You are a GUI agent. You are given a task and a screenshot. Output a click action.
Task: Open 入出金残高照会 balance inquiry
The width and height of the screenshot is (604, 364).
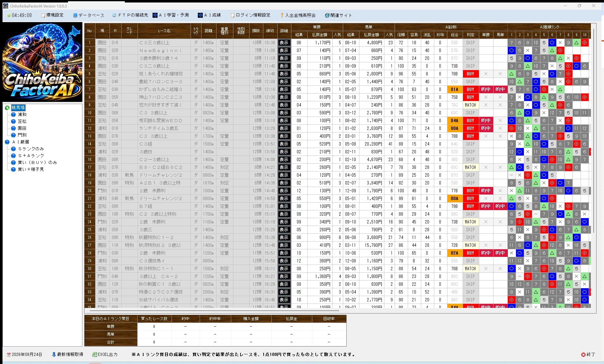pos(298,15)
